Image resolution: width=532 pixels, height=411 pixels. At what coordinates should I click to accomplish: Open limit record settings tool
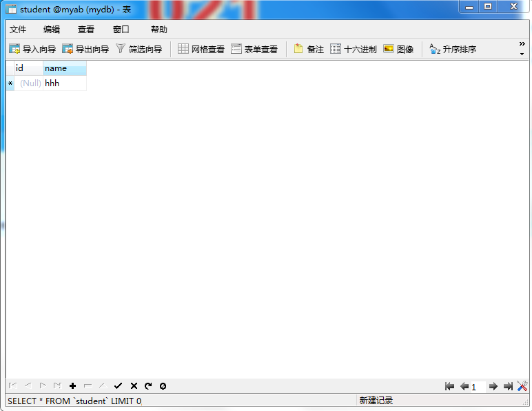[x=522, y=386]
